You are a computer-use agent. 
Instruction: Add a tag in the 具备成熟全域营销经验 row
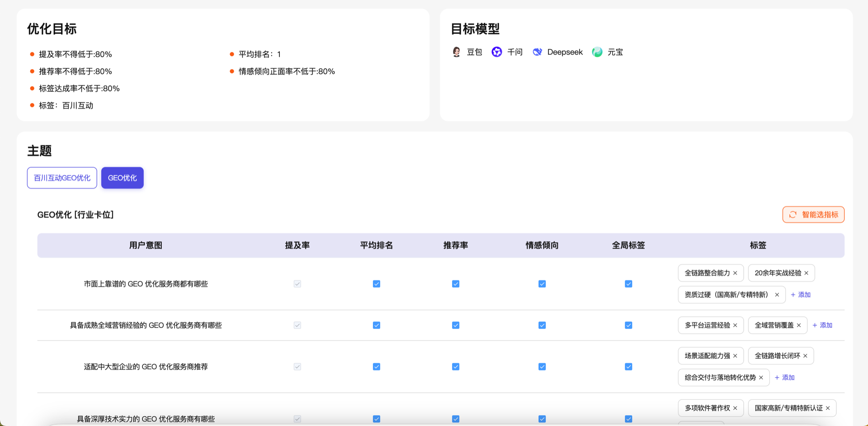click(x=822, y=325)
